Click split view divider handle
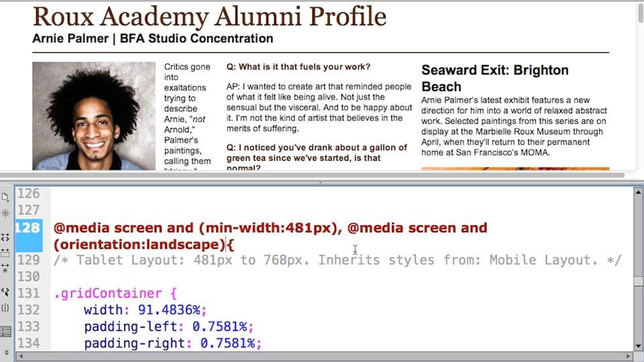Viewport: 644px width, 362px height. click(321, 182)
